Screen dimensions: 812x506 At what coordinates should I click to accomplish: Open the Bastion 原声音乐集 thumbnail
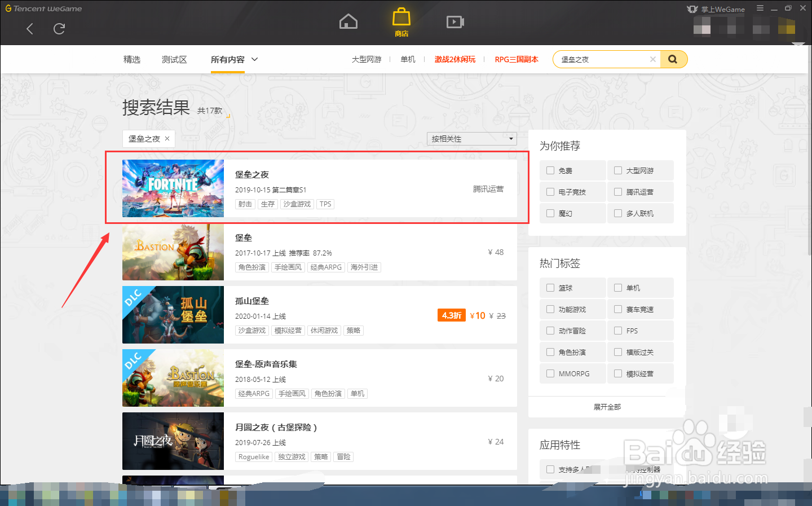pyautogui.click(x=173, y=378)
